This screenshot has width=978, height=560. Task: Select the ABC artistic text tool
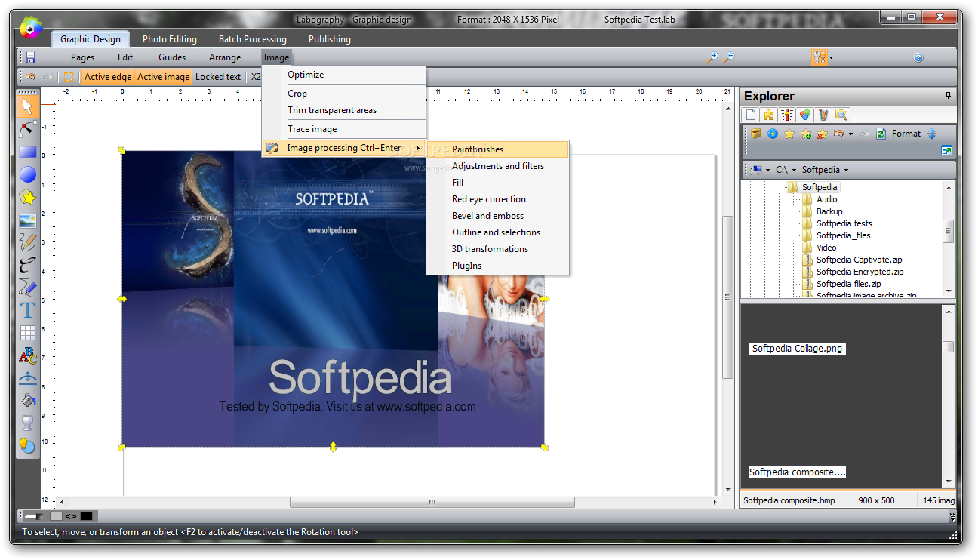click(28, 355)
